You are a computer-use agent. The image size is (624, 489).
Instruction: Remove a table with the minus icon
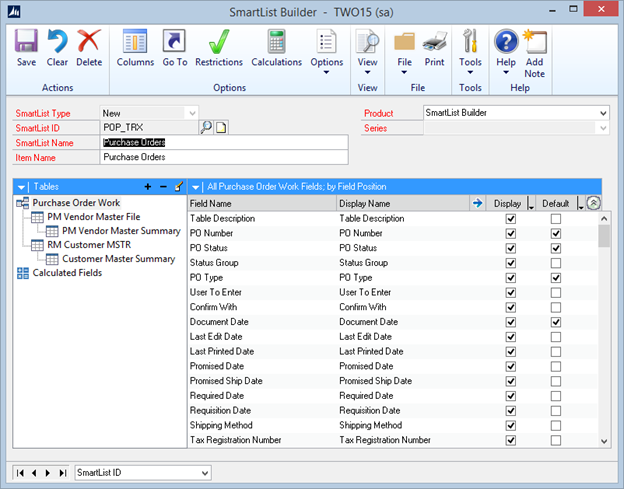pos(163,187)
